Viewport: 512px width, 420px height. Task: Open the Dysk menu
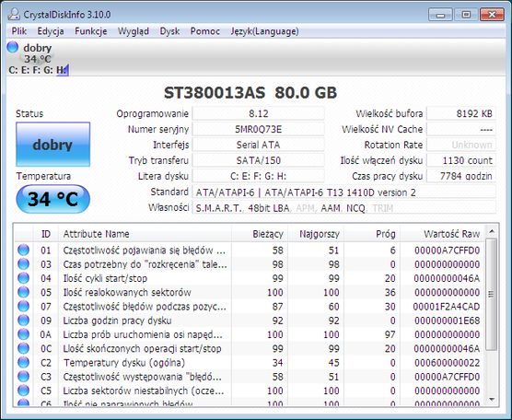169,31
